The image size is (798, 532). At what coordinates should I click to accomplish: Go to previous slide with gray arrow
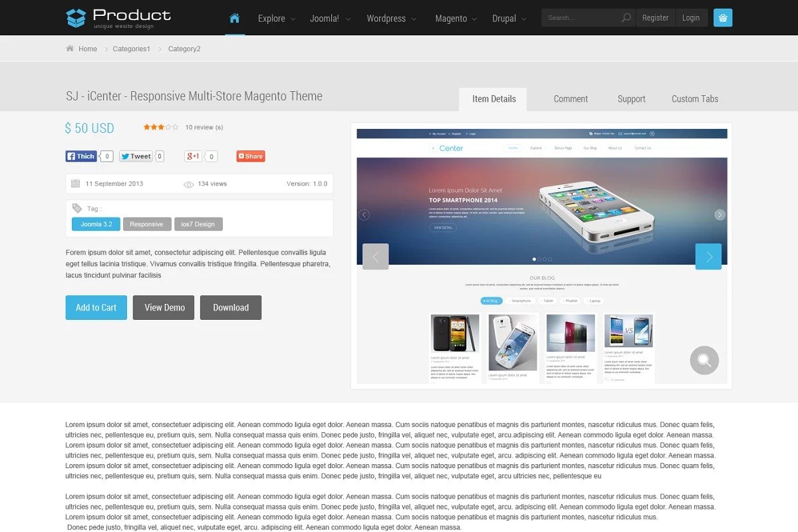point(376,257)
